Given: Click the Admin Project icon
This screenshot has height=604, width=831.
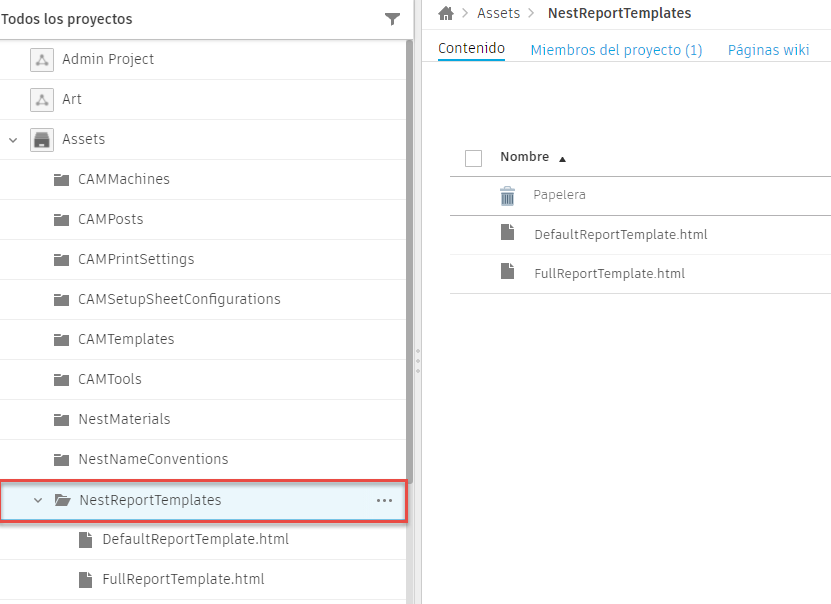Looking at the screenshot, I should [41, 59].
